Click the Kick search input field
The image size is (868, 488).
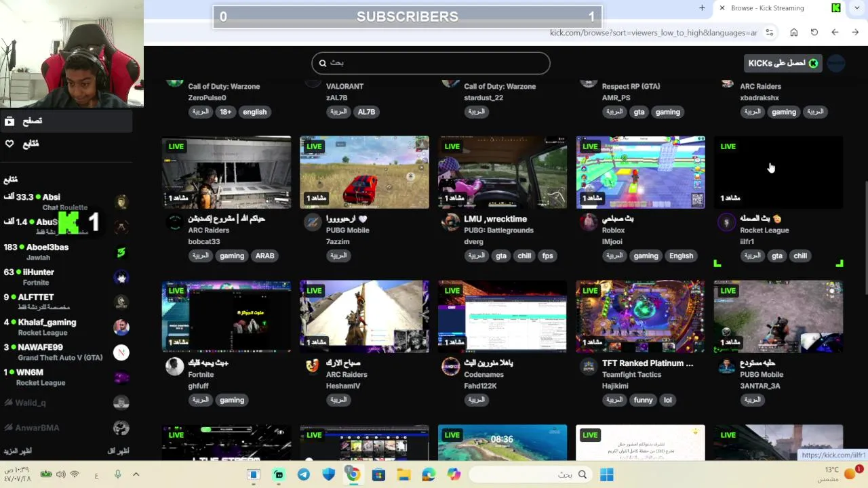[x=431, y=63]
